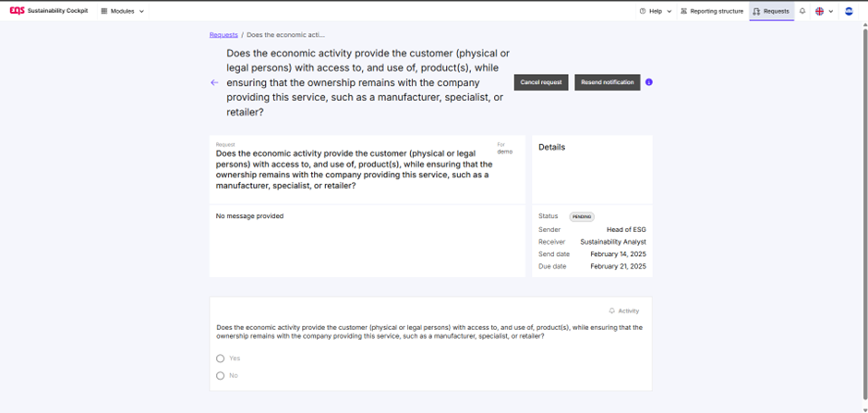The height and width of the screenshot is (413, 868).
Task: Open the Reporting structure menu item
Action: [x=712, y=11]
